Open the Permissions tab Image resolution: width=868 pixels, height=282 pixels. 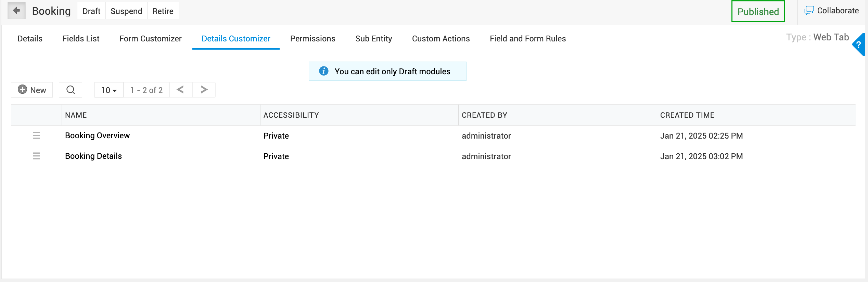tap(312, 39)
